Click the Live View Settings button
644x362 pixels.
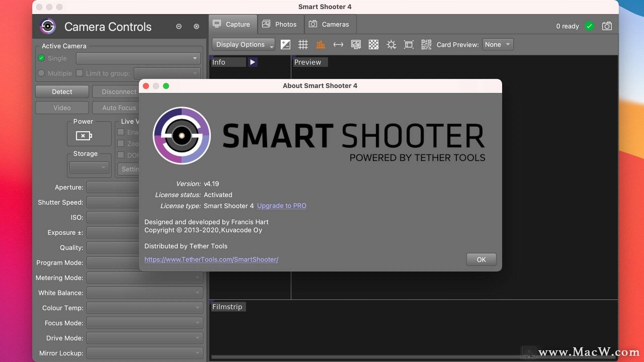[x=128, y=169]
